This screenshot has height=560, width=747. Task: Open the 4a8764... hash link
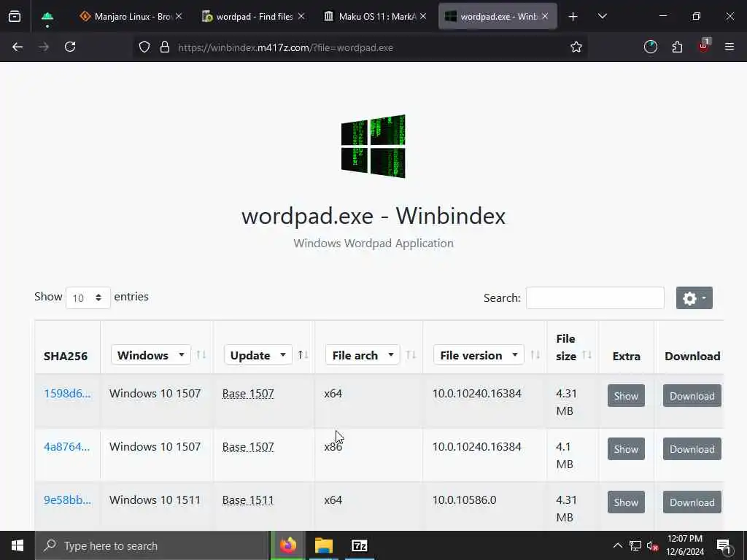pos(66,447)
